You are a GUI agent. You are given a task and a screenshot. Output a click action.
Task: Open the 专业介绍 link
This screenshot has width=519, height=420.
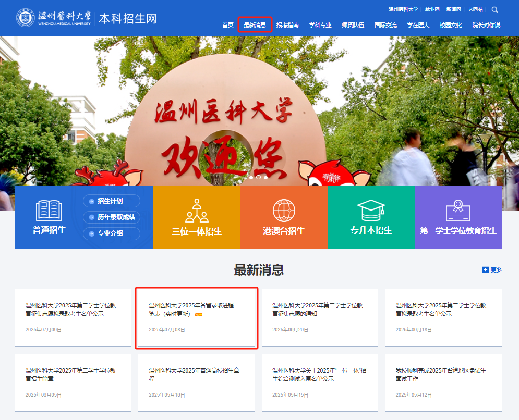click(111, 234)
